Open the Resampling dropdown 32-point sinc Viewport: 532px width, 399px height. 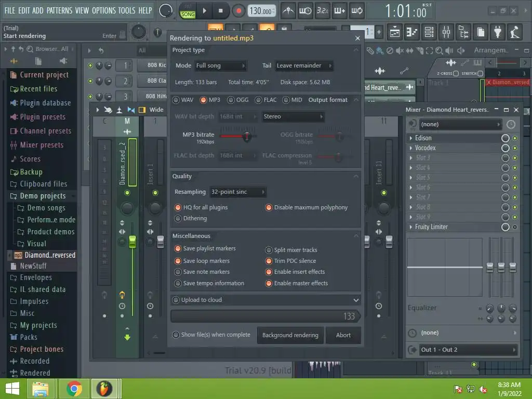coord(237,192)
